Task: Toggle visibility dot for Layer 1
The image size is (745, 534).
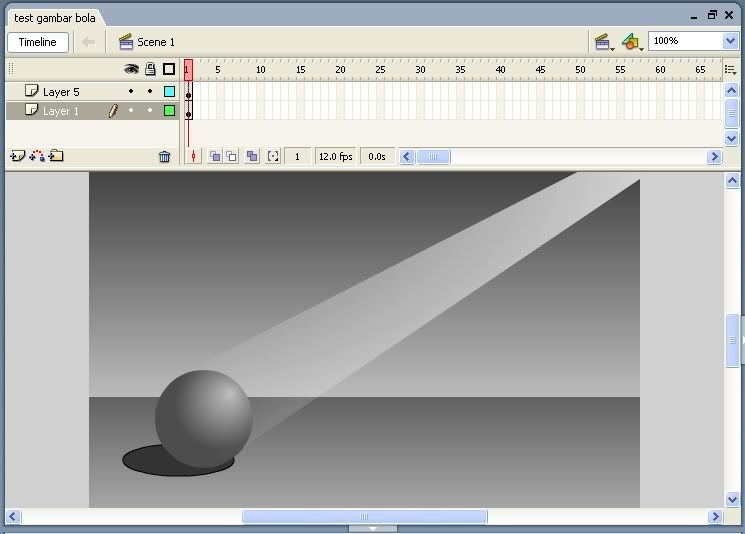Action: (131, 110)
